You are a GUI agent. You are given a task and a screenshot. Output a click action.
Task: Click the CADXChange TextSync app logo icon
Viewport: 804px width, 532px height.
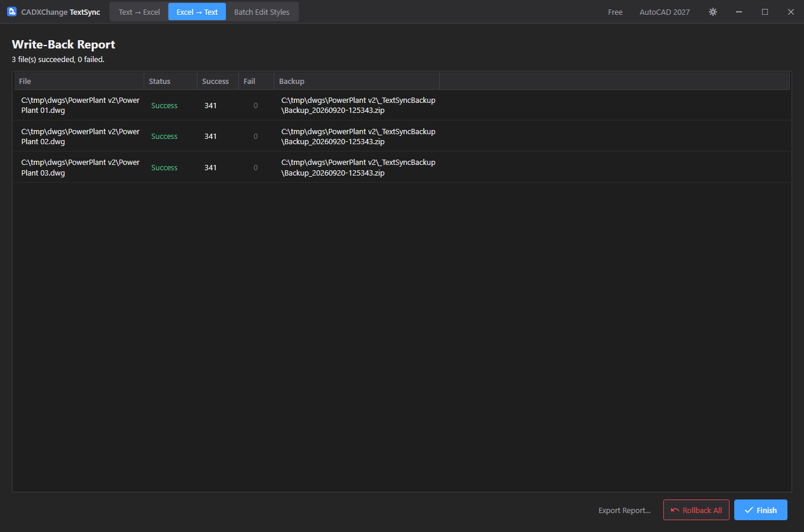pos(12,12)
